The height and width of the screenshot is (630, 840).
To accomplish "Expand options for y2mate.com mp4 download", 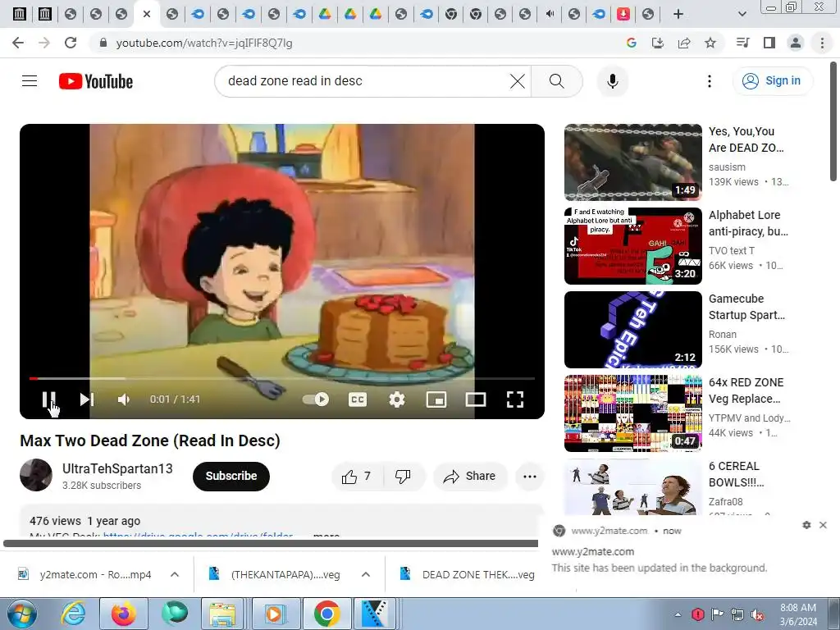I will tap(175, 574).
